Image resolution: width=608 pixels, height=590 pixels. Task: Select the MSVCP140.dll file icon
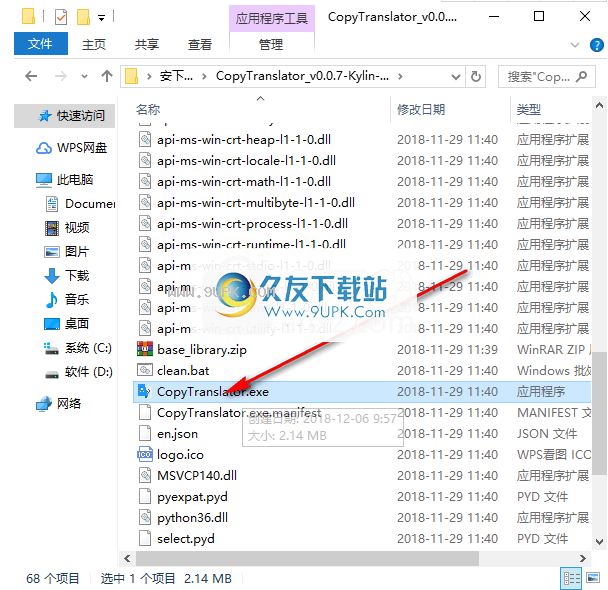pos(145,475)
